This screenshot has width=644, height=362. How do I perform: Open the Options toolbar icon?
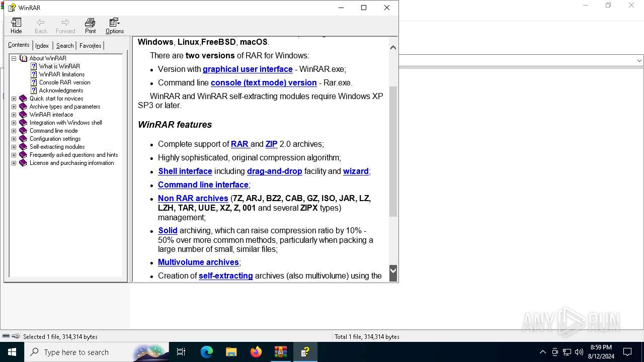click(115, 22)
